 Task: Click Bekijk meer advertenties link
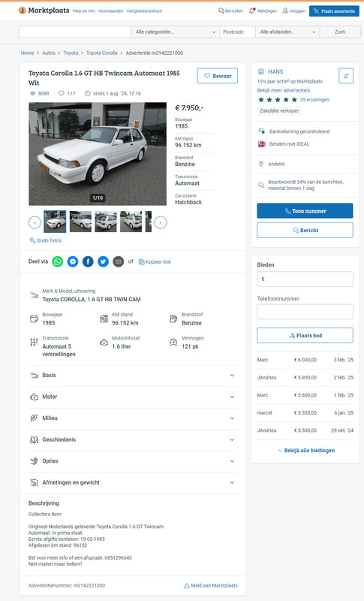(x=284, y=90)
